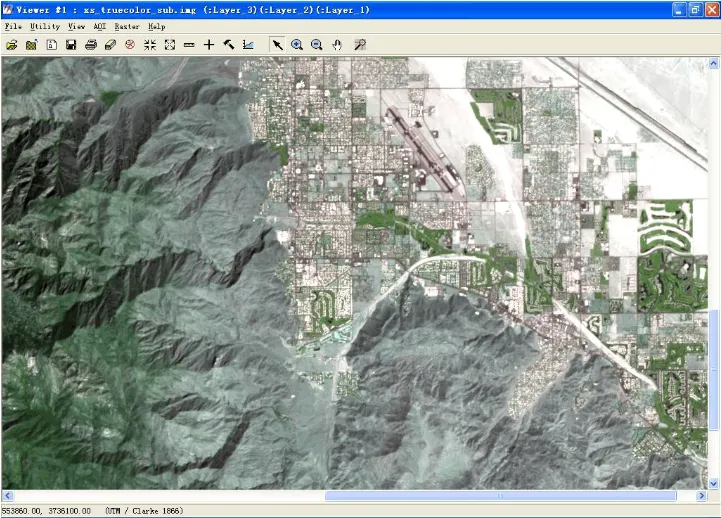Select the arrow pointer tool

click(x=278, y=45)
